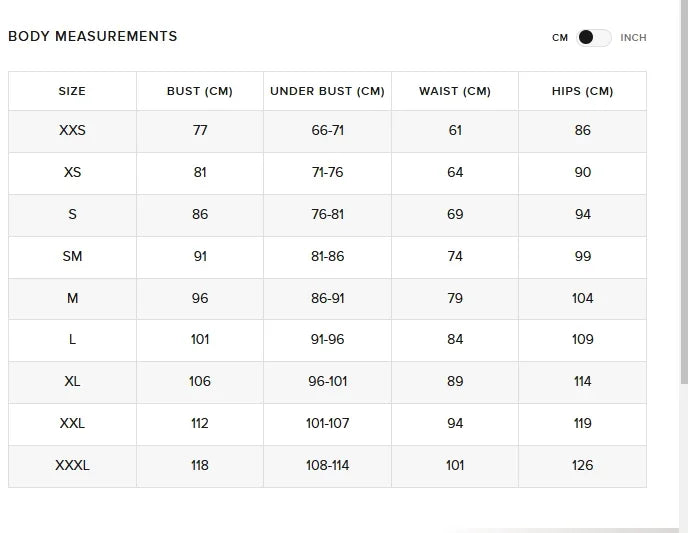Click the SIZE column header
The height and width of the screenshot is (533, 688).
[x=72, y=91]
